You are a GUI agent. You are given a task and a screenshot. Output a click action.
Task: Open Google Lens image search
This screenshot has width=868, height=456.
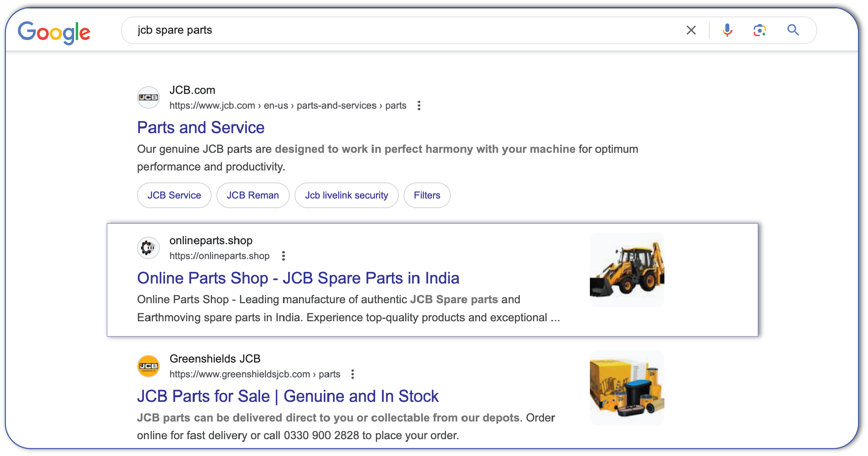coord(759,30)
